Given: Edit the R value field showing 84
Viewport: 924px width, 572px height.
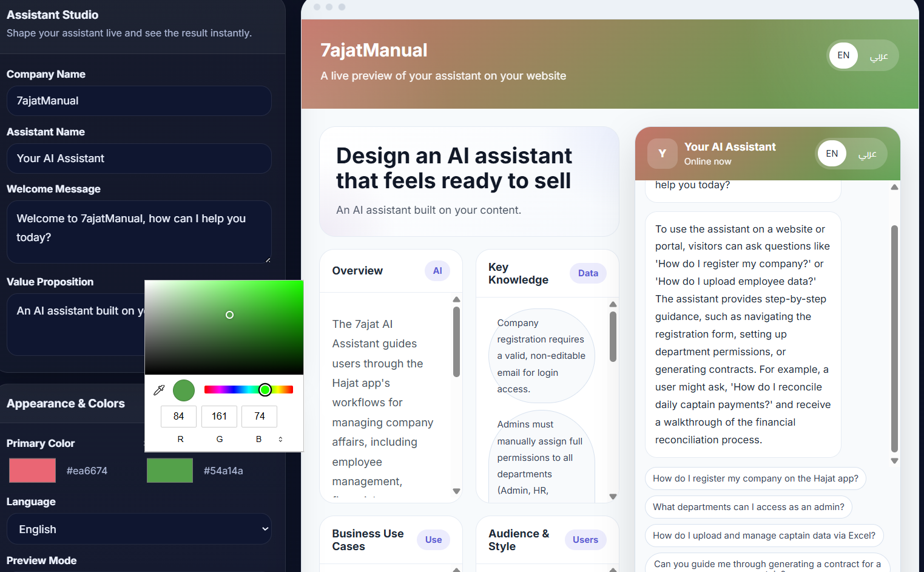Looking at the screenshot, I should point(178,417).
